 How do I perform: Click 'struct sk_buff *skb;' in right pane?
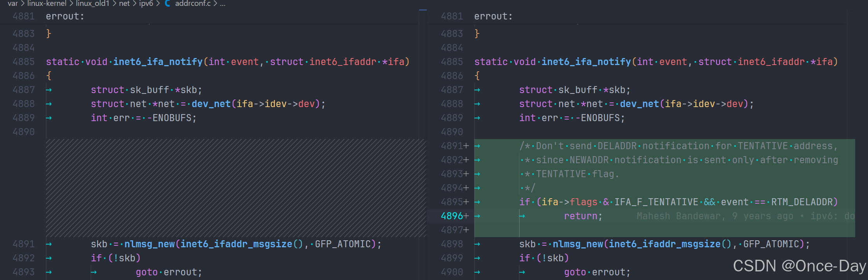point(575,90)
